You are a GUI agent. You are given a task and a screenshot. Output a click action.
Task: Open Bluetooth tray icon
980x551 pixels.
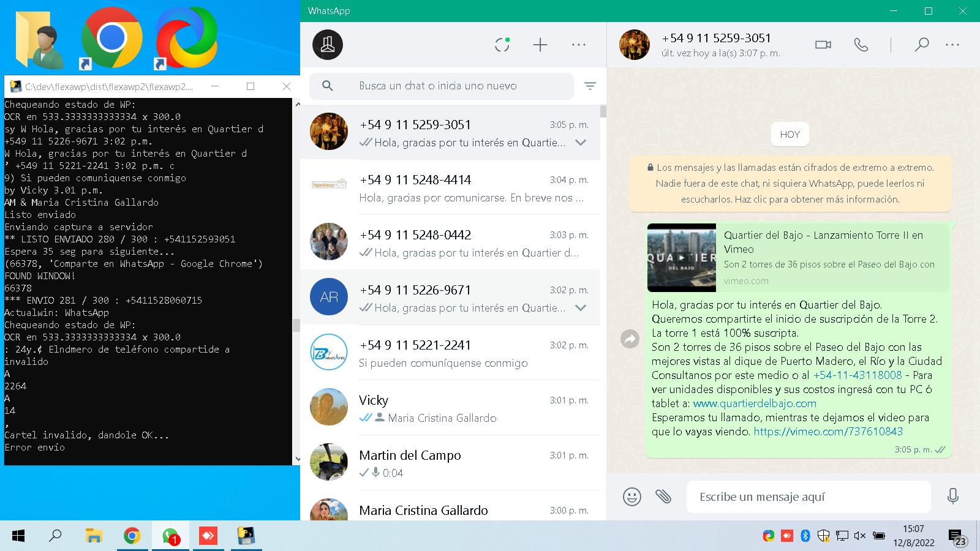coord(805,536)
